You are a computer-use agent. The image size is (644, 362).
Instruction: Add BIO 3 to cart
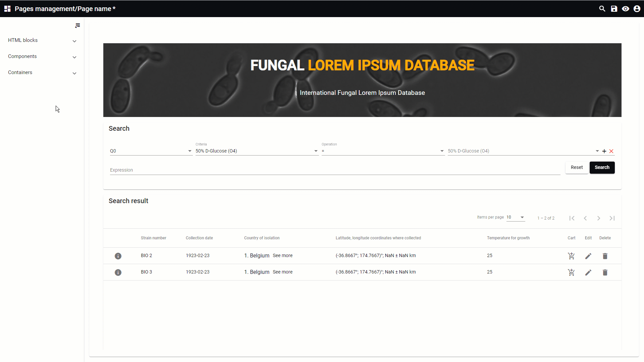[571, 273]
